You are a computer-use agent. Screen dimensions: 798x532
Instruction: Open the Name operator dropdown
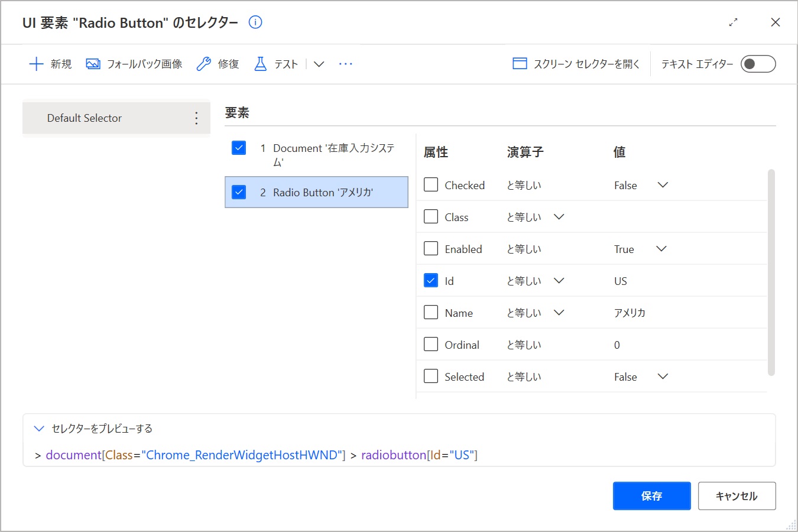[x=559, y=313]
